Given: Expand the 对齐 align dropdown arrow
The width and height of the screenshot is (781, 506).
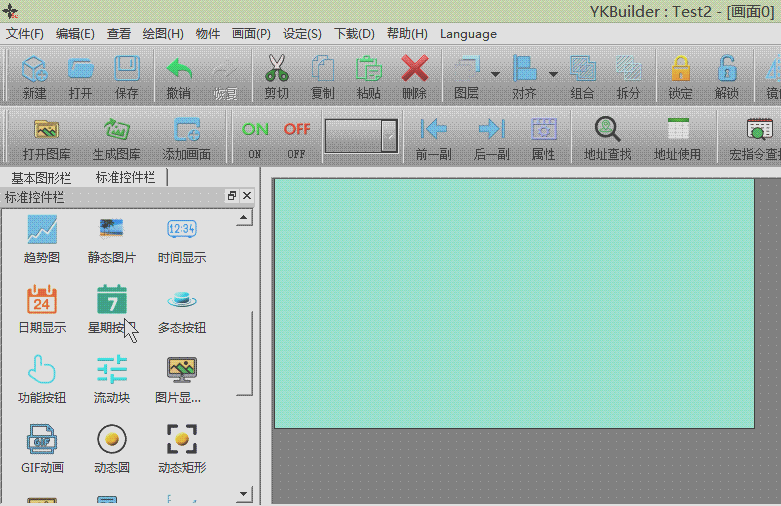Looking at the screenshot, I should click(x=553, y=73).
